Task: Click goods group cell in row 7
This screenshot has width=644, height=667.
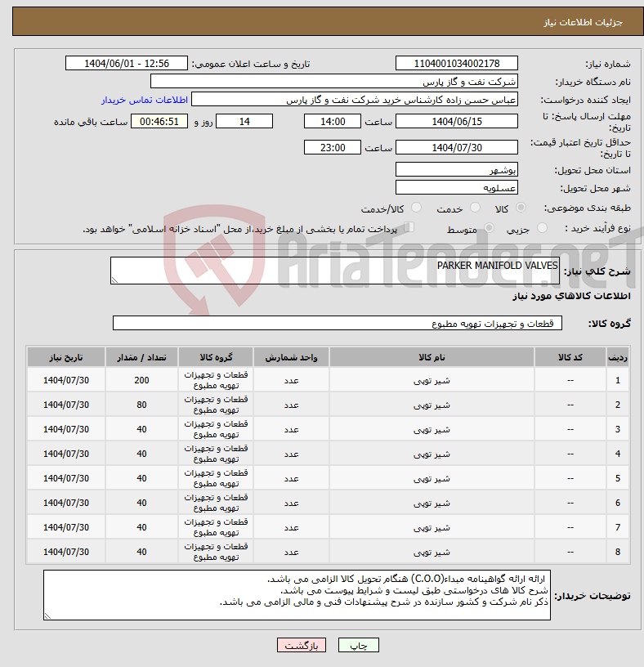Action: 216,527
